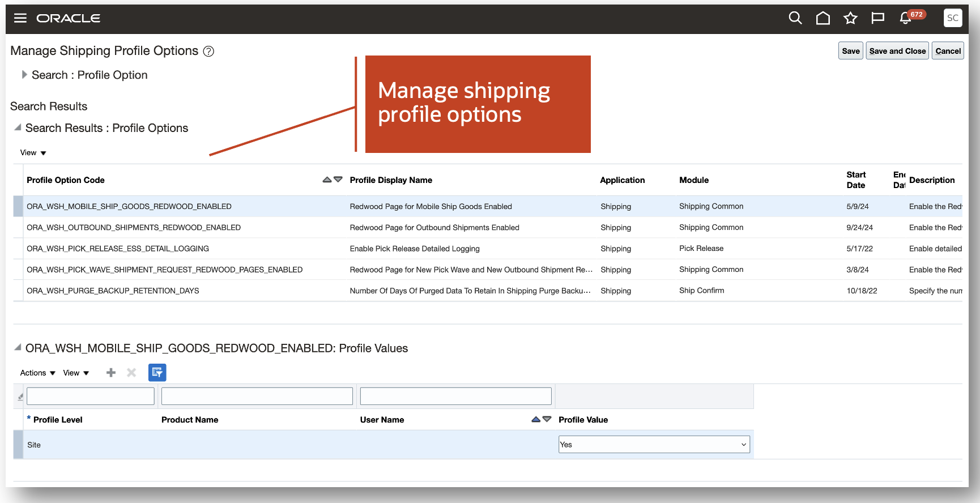Open View menu in Profile Values toolbar
The width and height of the screenshot is (980, 503).
(x=76, y=373)
